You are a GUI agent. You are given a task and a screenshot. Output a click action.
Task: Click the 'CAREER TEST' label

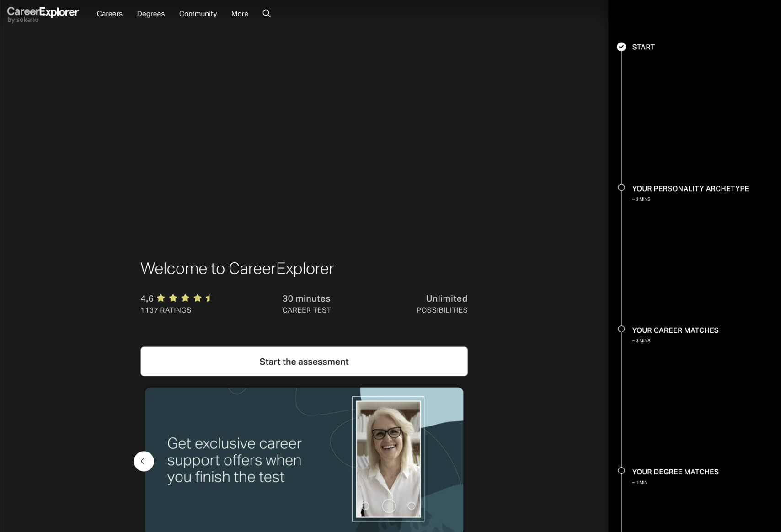306,310
